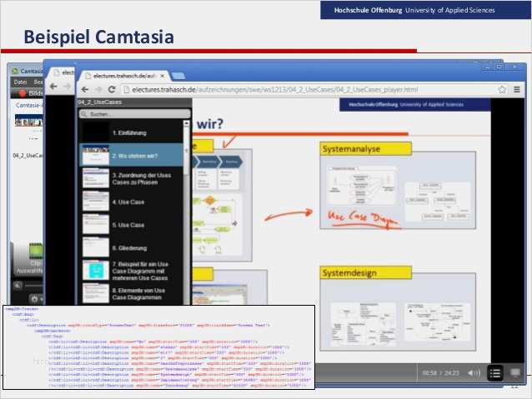Viewport: 532px width, 399px height.
Task: Click the search magnifier in chapter panel
Action: tap(84, 113)
